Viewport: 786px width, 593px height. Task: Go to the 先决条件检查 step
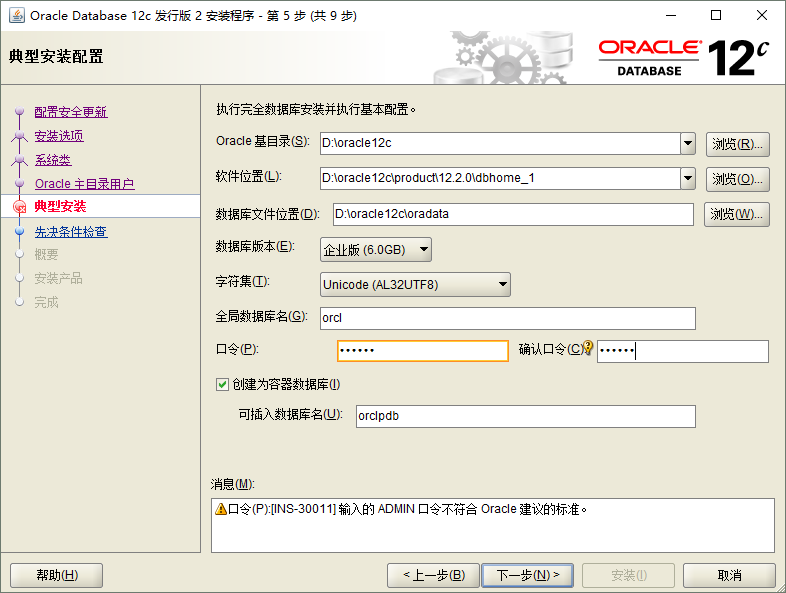(x=71, y=232)
